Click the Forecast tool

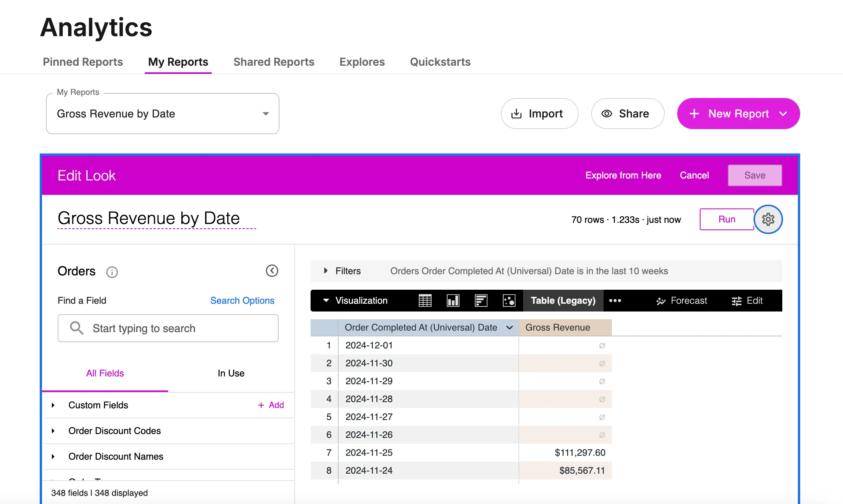click(x=681, y=301)
